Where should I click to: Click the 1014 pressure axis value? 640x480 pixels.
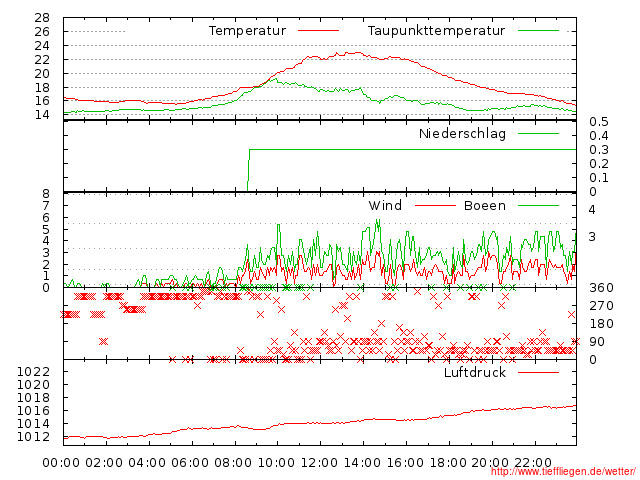33,424
